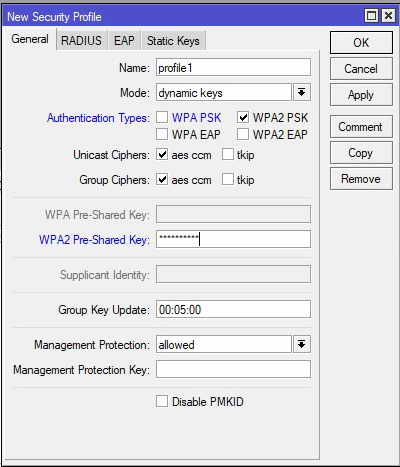Switch to the RADIUS tab
The image size is (400, 467).
click(81, 41)
